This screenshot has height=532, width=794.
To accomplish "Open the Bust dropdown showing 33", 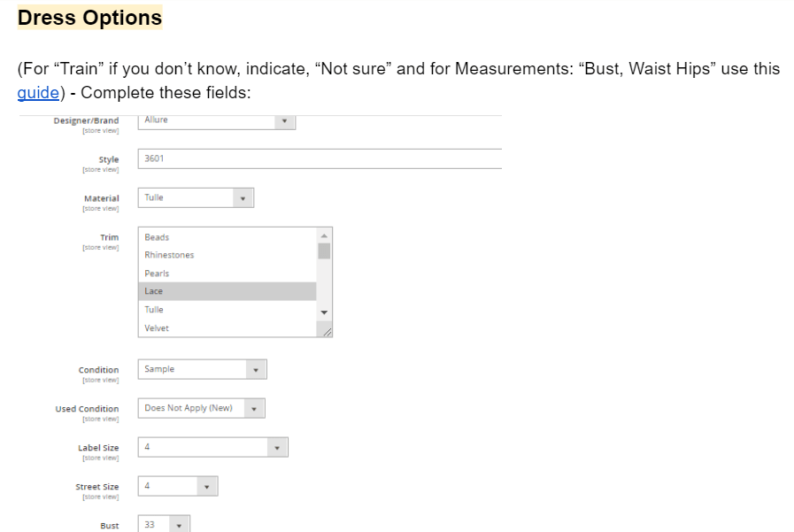I will (164, 525).
